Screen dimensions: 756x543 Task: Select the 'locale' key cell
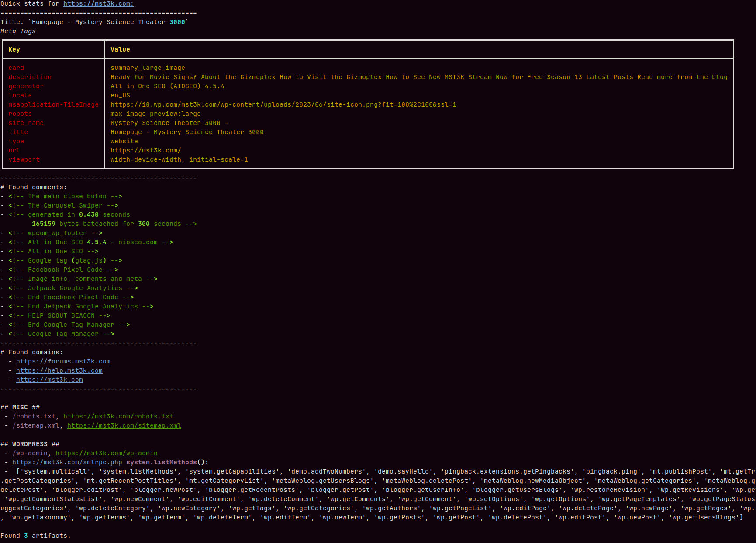[x=20, y=95]
